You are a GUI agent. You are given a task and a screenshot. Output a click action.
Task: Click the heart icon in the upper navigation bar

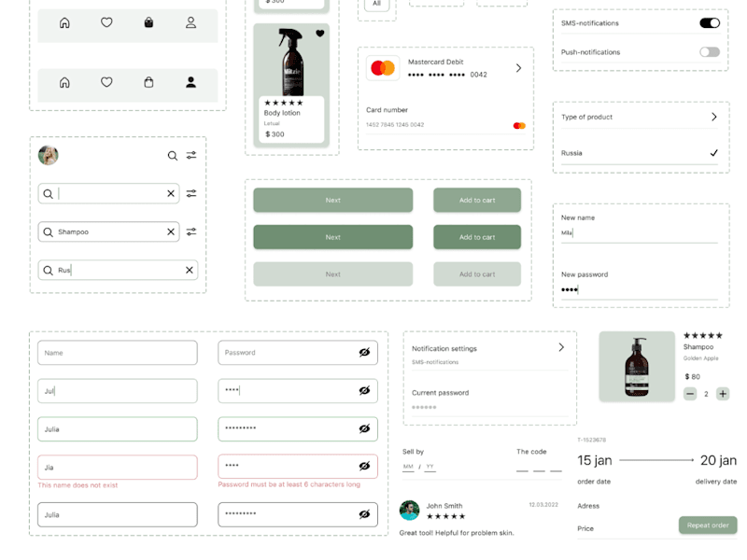(106, 22)
